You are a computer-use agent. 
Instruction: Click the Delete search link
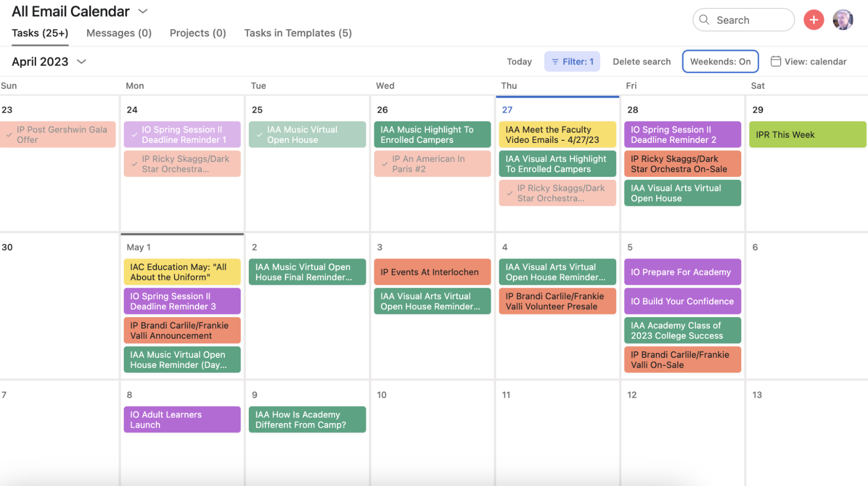coord(641,61)
